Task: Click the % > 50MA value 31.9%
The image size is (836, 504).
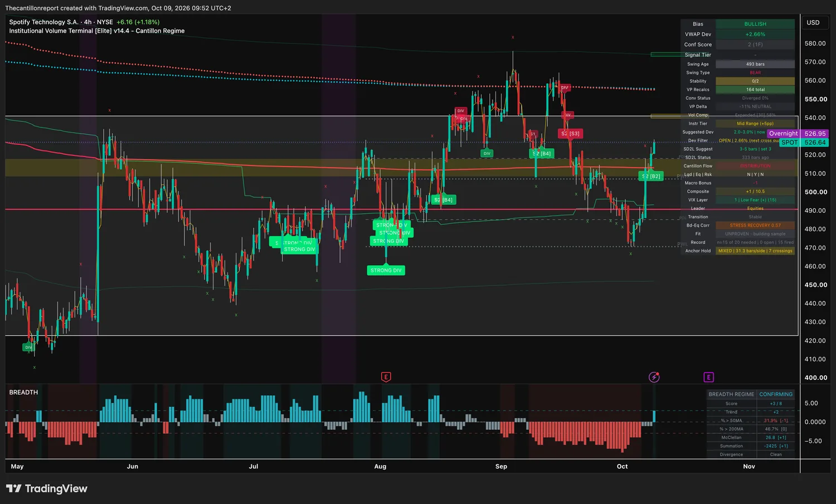Action: pyautogui.click(x=776, y=420)
